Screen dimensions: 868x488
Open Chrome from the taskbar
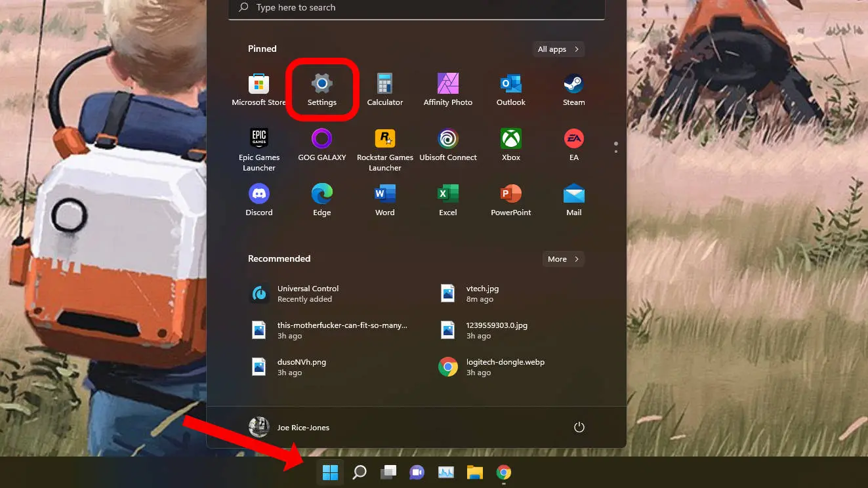point(503,472)
